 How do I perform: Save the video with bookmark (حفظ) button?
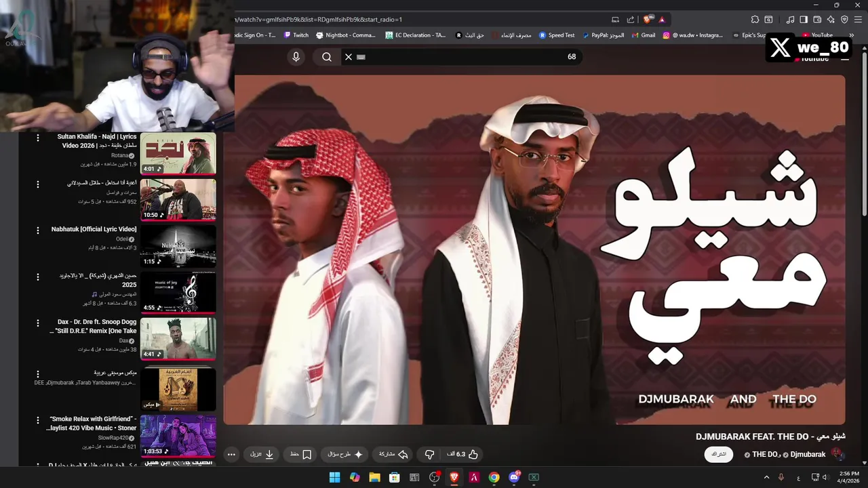[300, 454]
